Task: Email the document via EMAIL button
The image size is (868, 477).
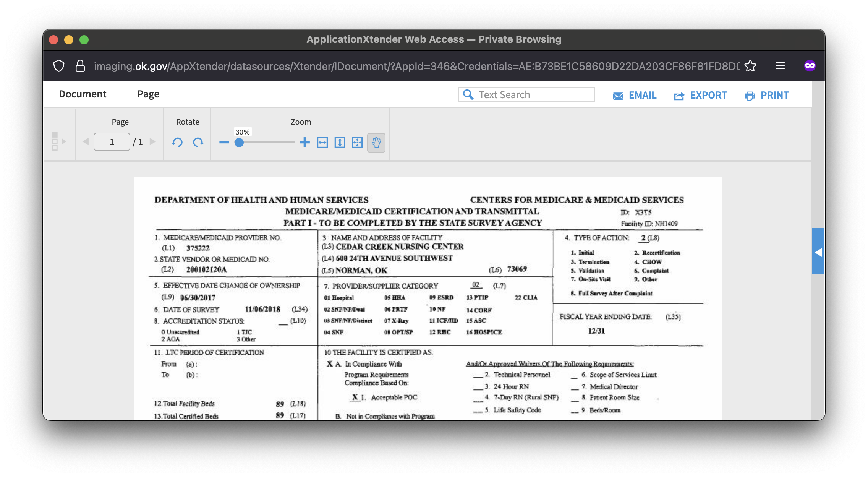Action: point(635,95)
